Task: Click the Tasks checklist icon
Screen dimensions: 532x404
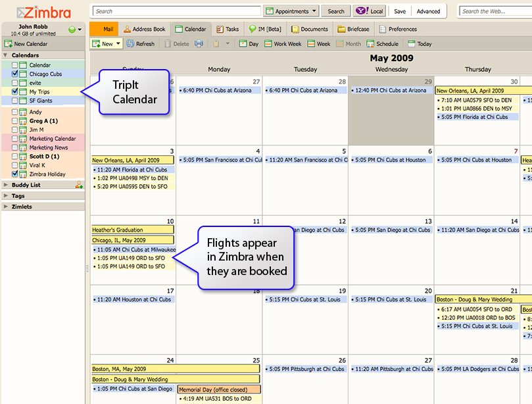Action: (x=220, y=29)
